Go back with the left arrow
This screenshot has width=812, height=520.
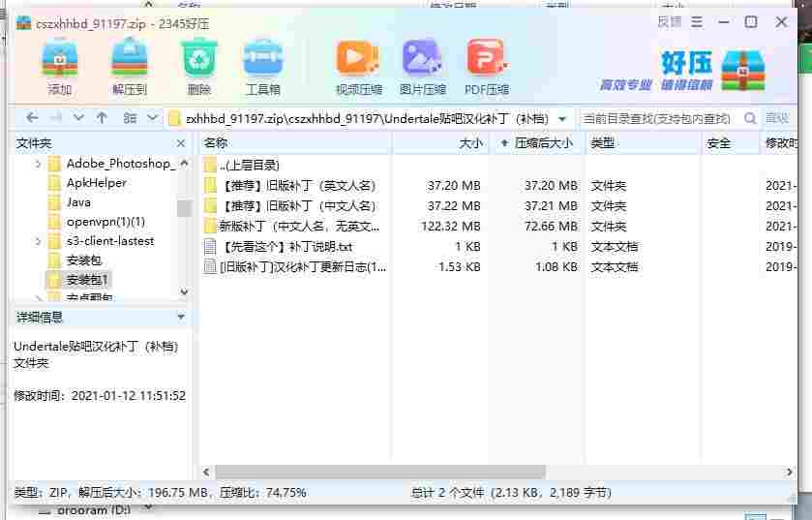(x=32, y=118)
